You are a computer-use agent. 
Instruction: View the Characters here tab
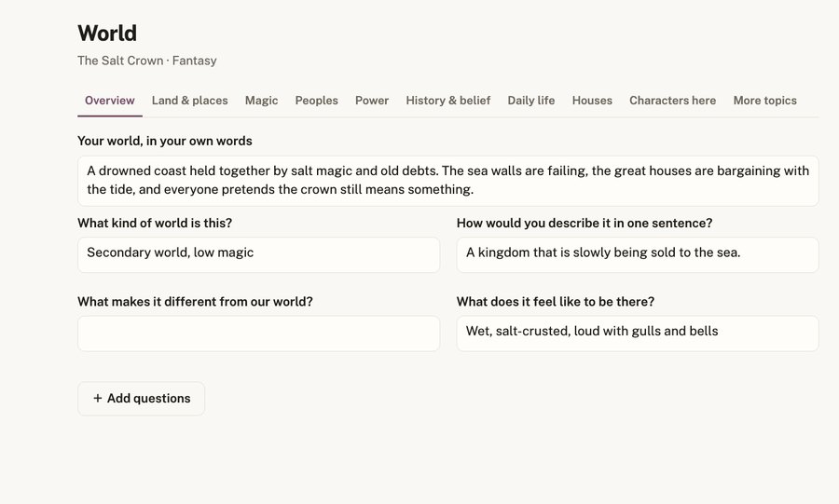pos(672,101)
